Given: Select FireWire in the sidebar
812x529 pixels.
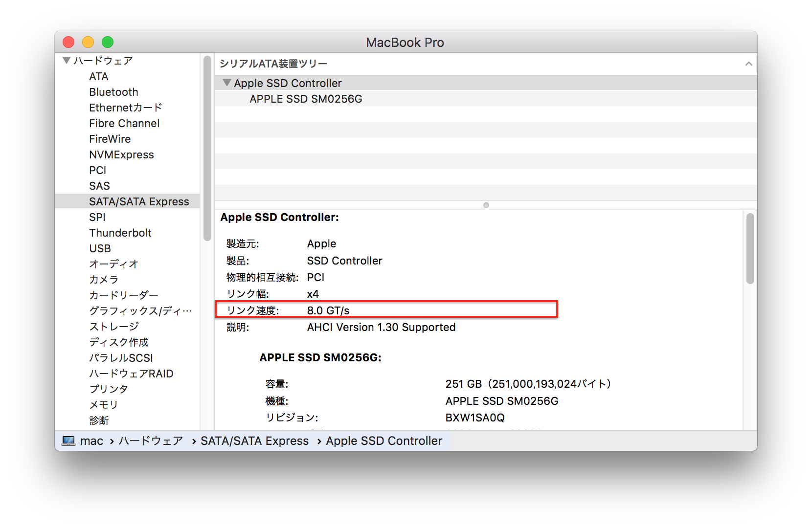Looking at the screenshot, I should [110, 139].
